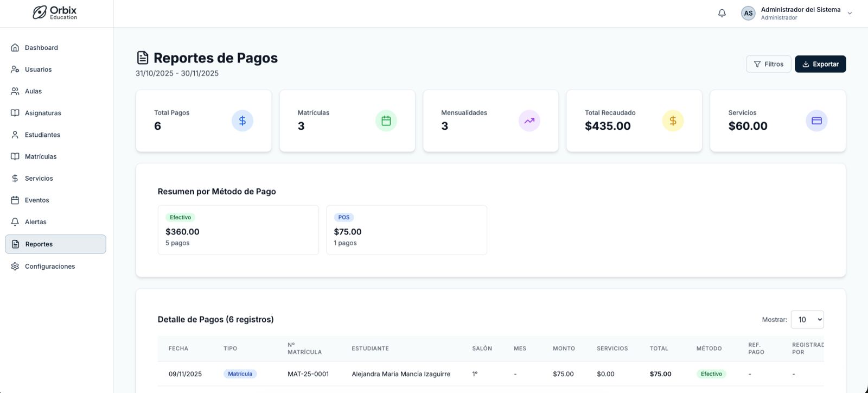Expand the Administrador del Sistema account chevron
This screenshot has height=393, width=868.
pos(850,14)
